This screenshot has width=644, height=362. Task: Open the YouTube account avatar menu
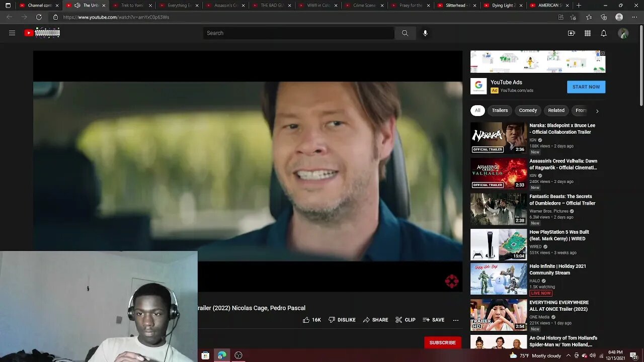tap(623, 33)
